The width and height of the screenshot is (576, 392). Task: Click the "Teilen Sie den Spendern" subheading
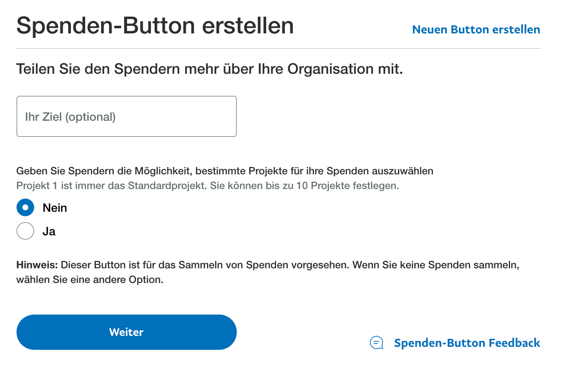209,69
